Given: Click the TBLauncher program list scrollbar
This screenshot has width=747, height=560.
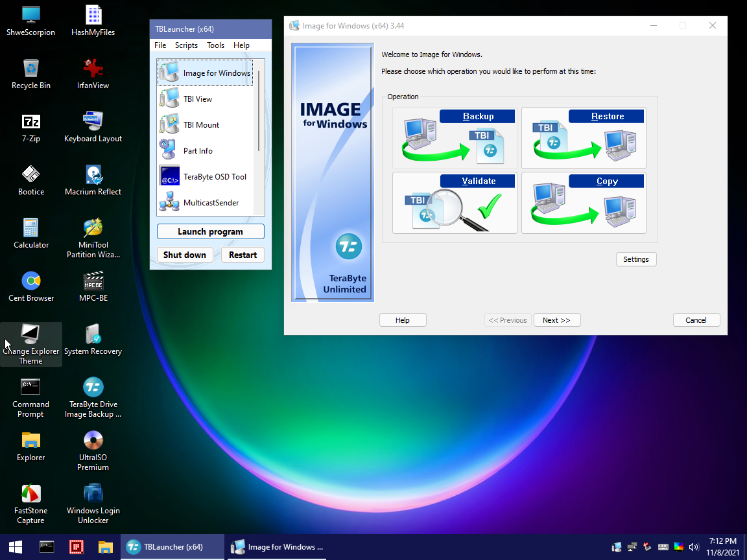Looking at the screenshot, I should click(x=259, y=110).
